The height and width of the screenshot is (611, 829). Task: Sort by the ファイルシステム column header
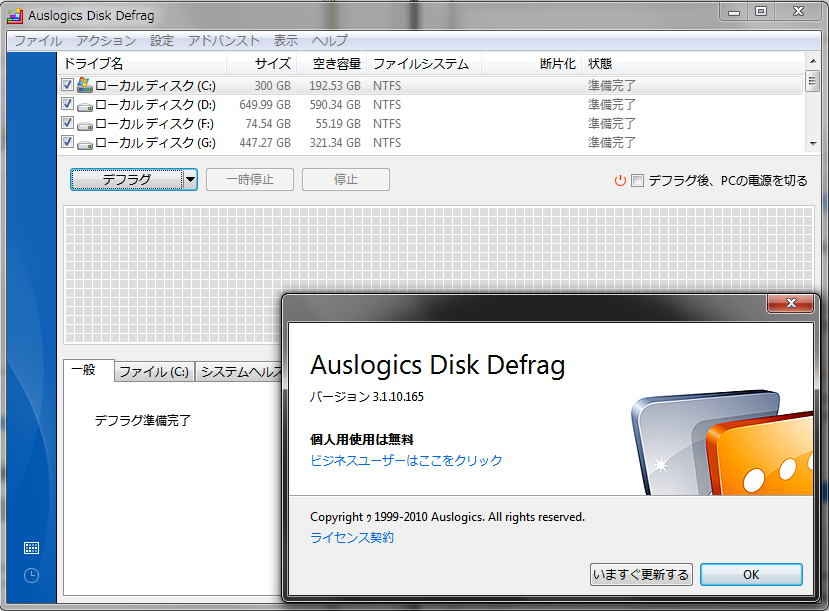point(425,64)
